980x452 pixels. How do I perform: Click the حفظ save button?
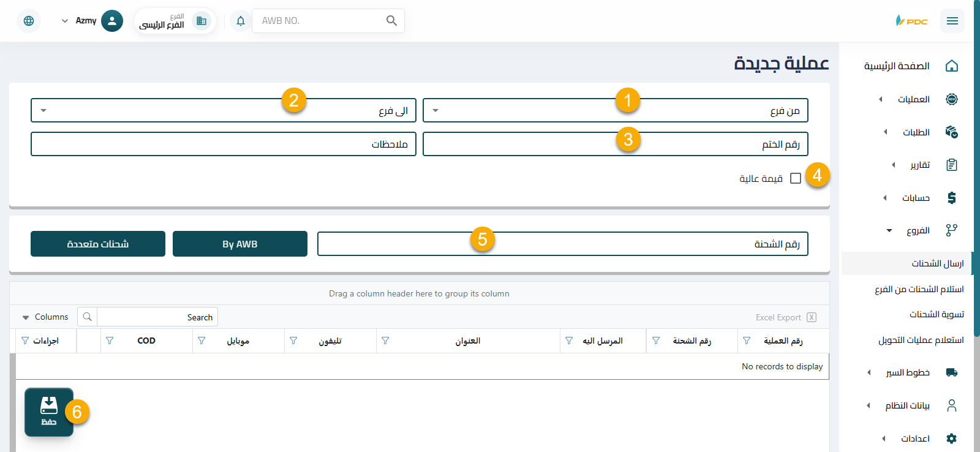point(49,412)
